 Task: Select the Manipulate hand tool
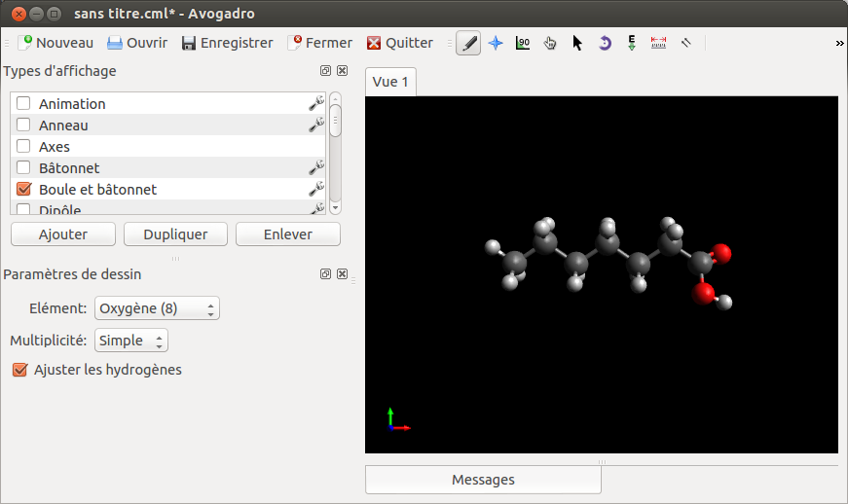pyautogui.click(x=550, y=43)
